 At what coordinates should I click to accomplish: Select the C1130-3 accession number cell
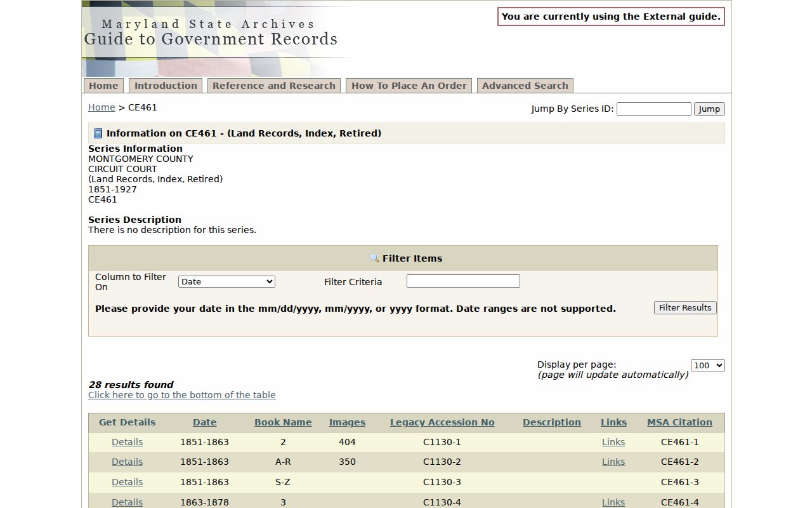(x=442, y=482)
